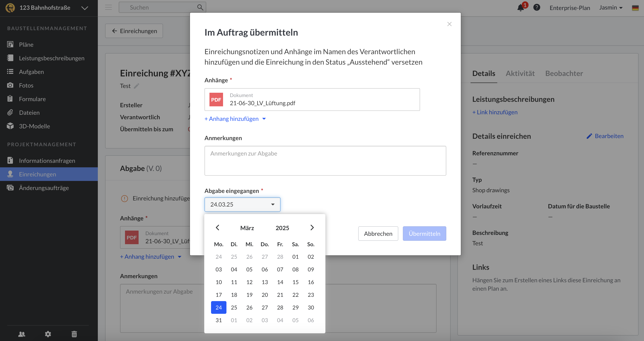Image resolution: width=644 pixels, height=341 pixels.
Task: Click the Anmerkungen text area in dialog
Action: click(325, 161)
